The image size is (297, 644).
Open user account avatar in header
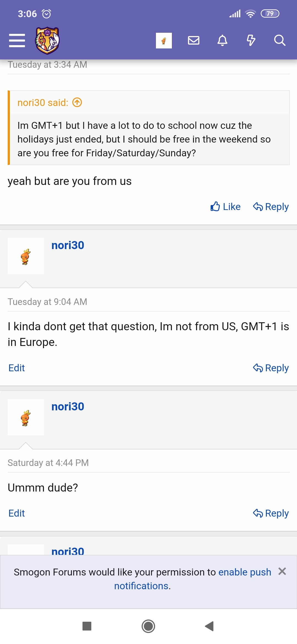click(x=164, y=41)
